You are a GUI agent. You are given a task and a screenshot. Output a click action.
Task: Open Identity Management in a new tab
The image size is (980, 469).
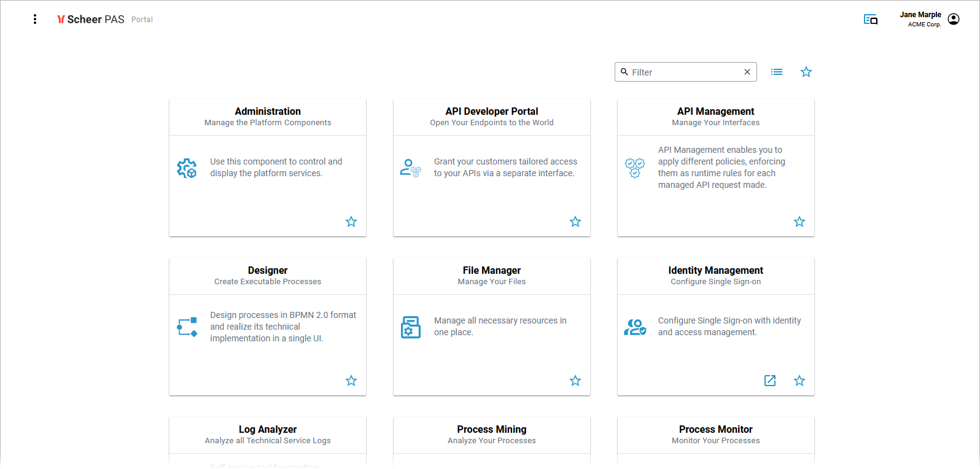[x=770, y=381]
